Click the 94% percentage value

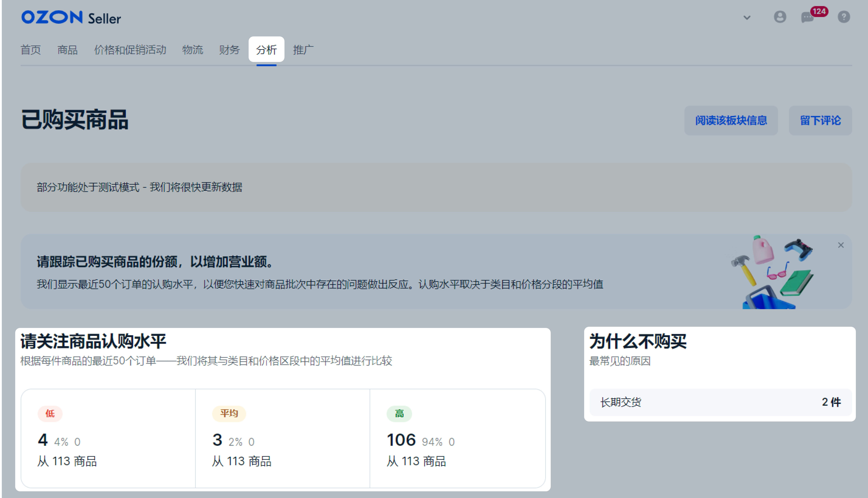point(432,442)
